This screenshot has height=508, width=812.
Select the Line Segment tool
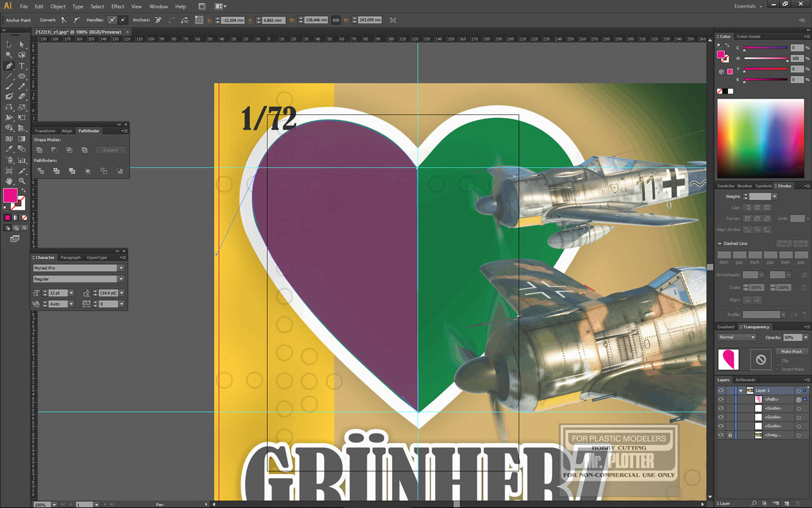[9, 76]
